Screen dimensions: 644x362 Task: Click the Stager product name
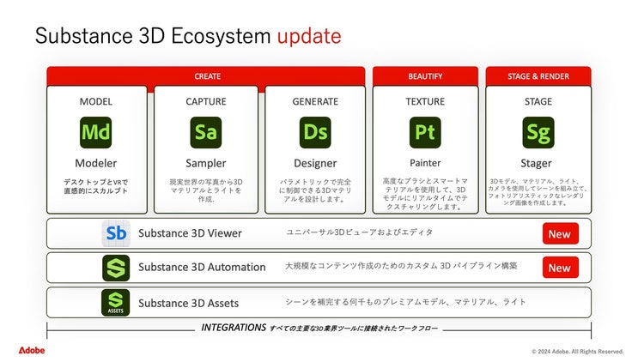click(536, 163)
